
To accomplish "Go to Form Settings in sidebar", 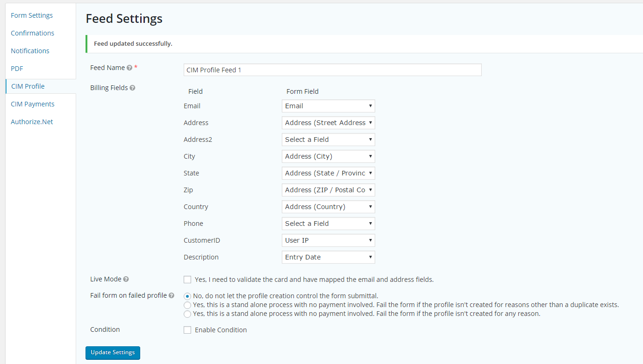I will tap(32, 15).
